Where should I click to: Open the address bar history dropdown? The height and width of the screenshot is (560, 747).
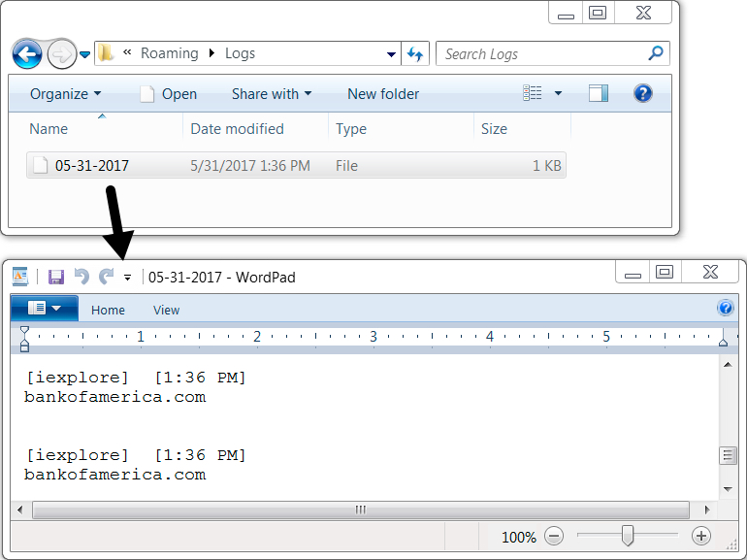coord(391,54)
